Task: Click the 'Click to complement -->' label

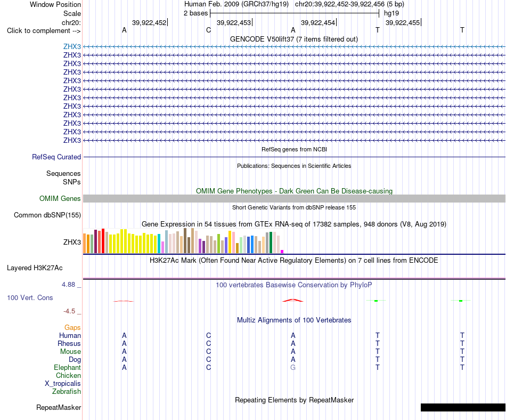Action: click(44, 31)
